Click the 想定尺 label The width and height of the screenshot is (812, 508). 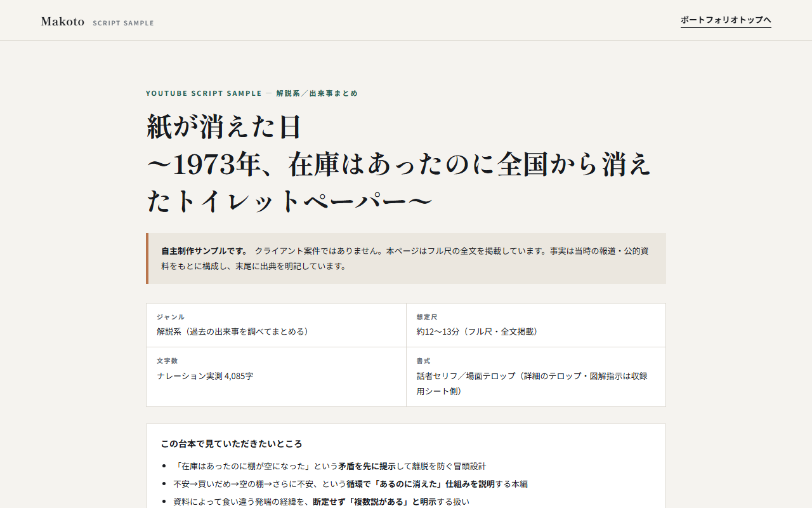point(427,317)
